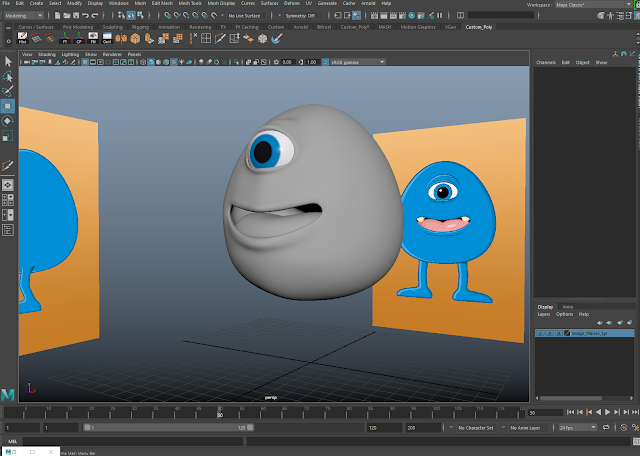Toggle loop playback button
This screenshot has height=456, width=640.
(606, 427)
